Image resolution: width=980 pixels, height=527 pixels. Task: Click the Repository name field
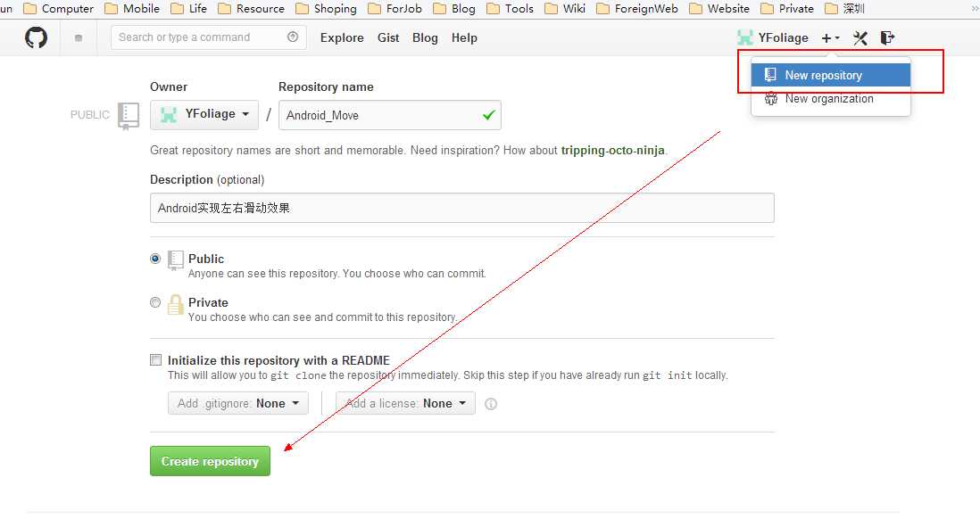[x=390, y=115]
